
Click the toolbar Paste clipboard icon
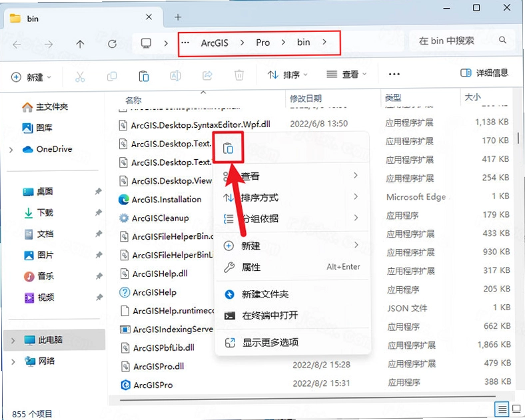click(144, 77)
